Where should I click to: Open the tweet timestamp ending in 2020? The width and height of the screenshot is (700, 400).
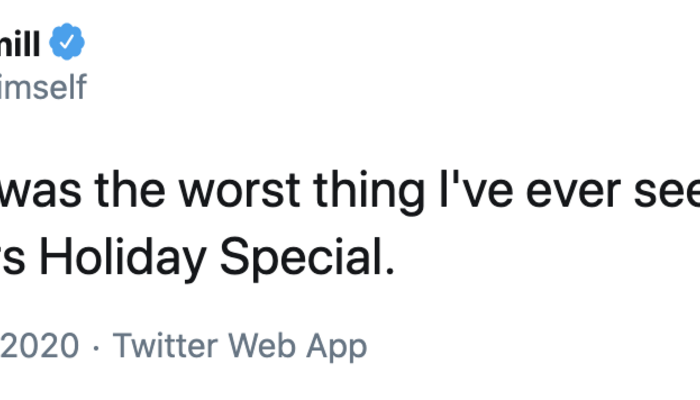tap(38, 346)
